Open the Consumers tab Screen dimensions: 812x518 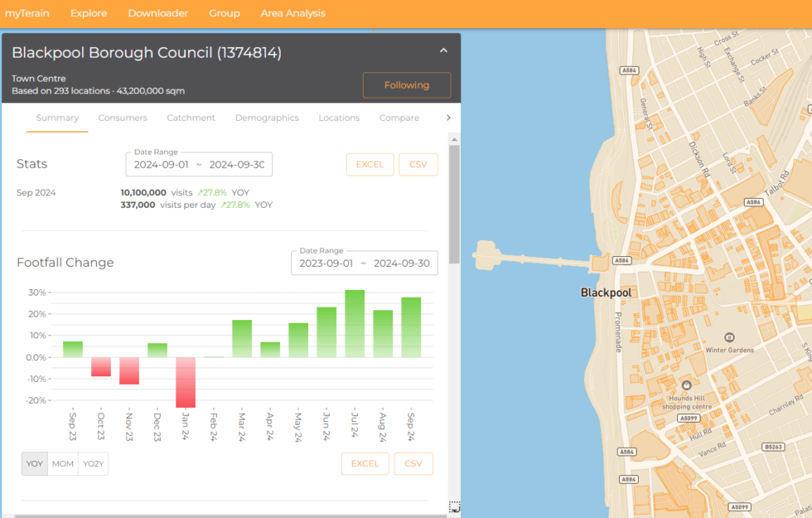[123, 118]
